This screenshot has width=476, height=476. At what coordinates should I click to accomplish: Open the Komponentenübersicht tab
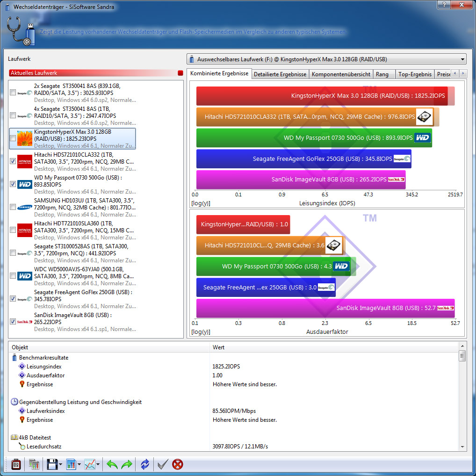click(341, 74)
